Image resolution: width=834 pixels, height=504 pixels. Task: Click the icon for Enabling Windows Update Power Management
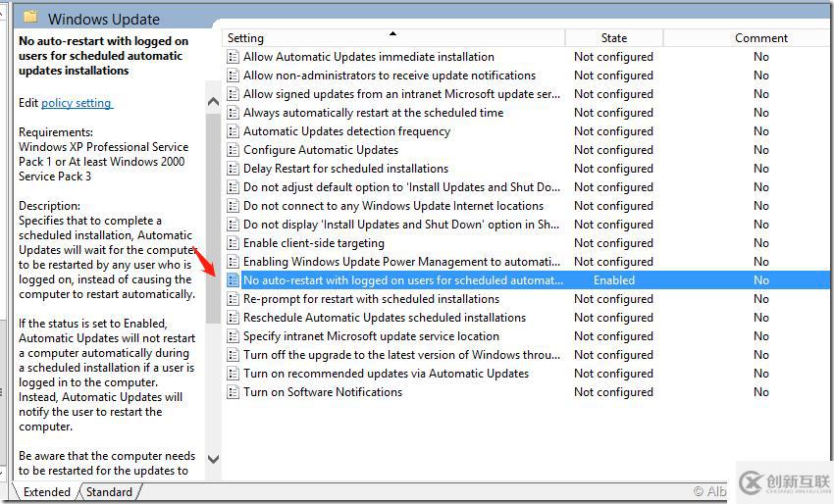[x=233, y=262]
